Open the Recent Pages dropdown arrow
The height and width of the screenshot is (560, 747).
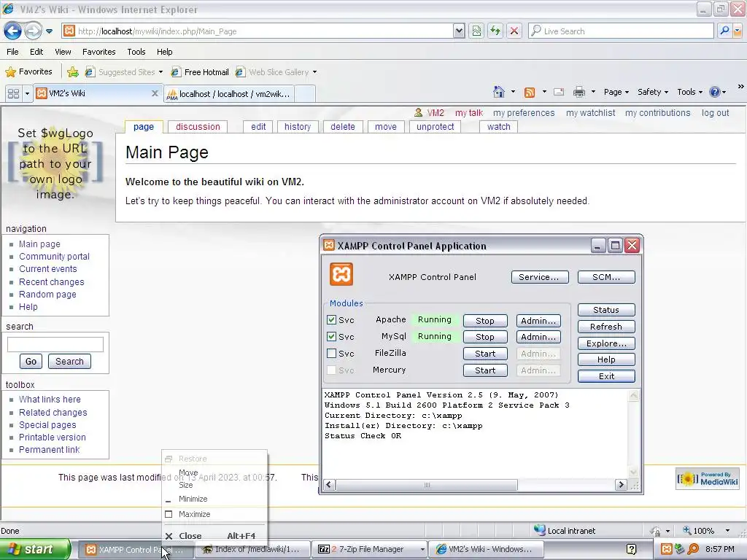49,31
